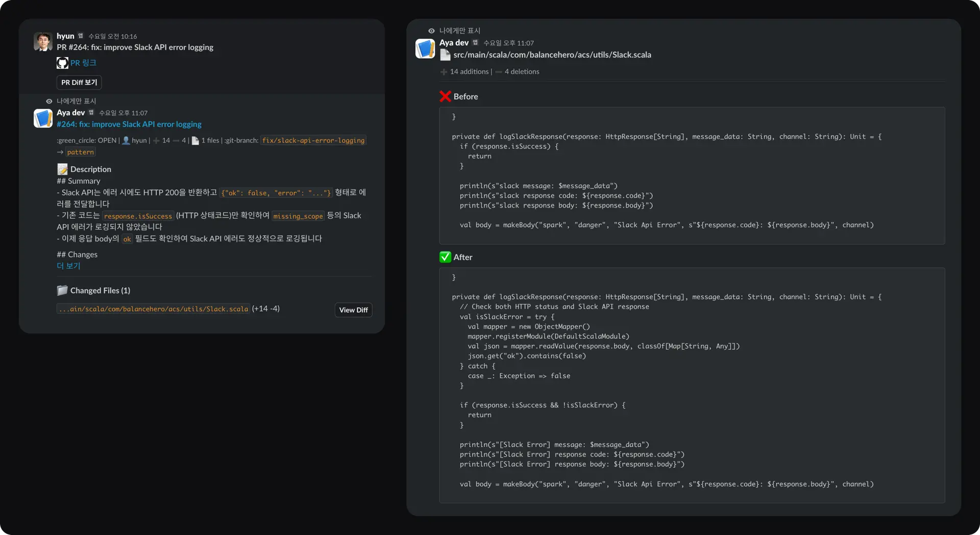Open the PR Diff 보기 button
Viewport: 980px width, 535px height.
[79, 83]
